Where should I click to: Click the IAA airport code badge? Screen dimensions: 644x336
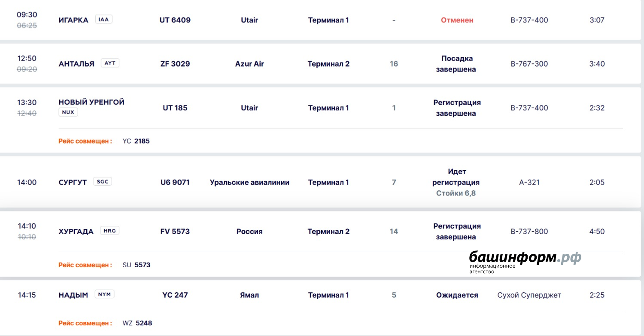pos(103,19)
